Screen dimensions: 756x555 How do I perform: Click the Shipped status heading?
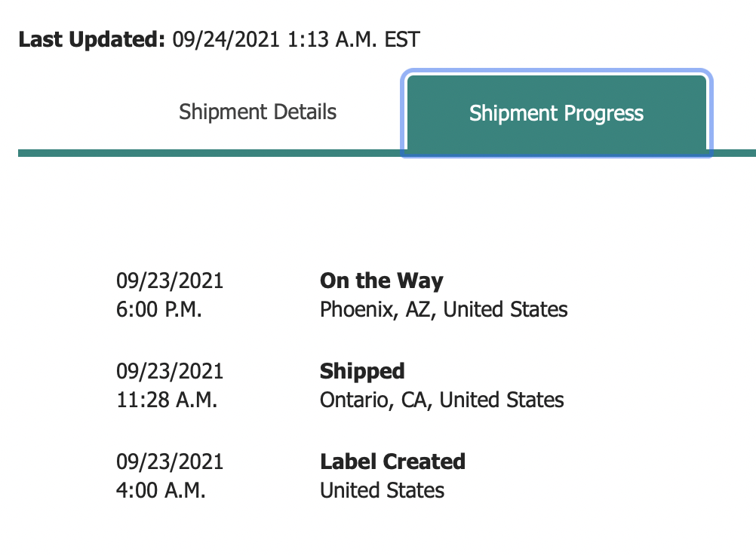[362, 372]
